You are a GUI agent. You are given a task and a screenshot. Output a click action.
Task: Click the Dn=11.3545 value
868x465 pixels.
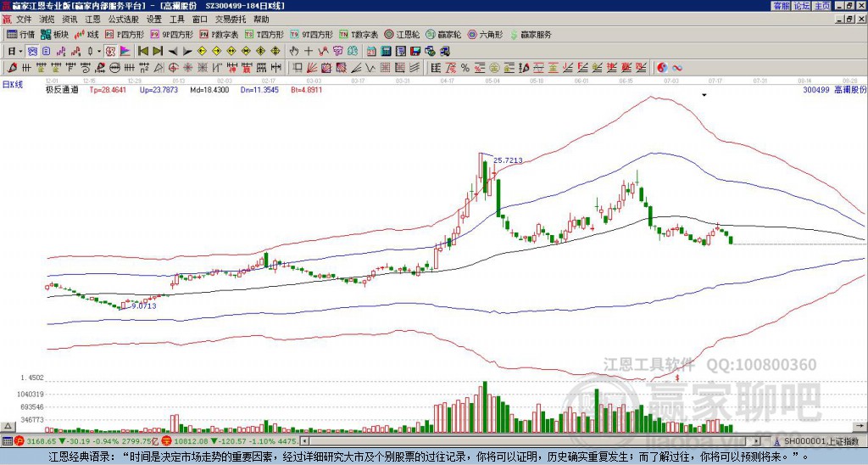pos(259,89)
